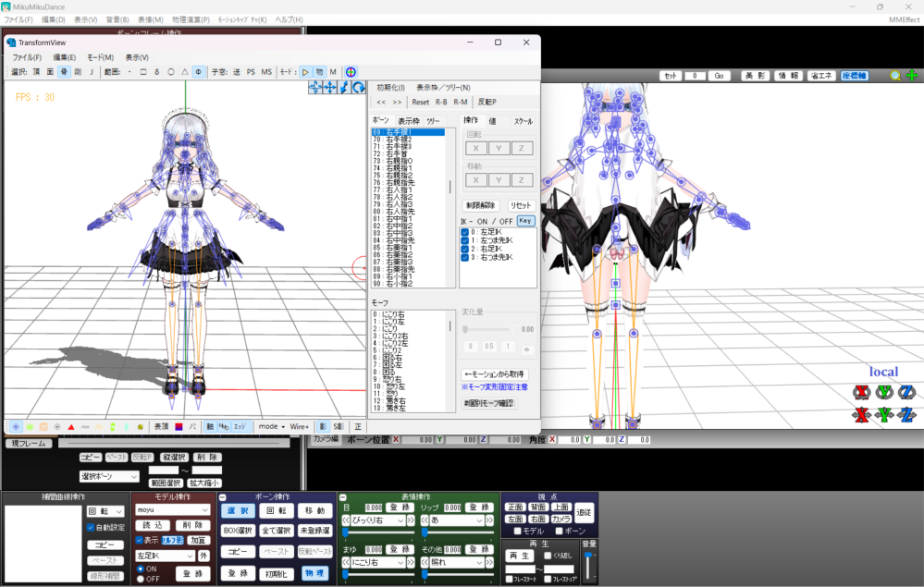Screen dimensions: 924x587
Task: Open 編集(E) menu in TransformView
Action: (x=64, y=57)
